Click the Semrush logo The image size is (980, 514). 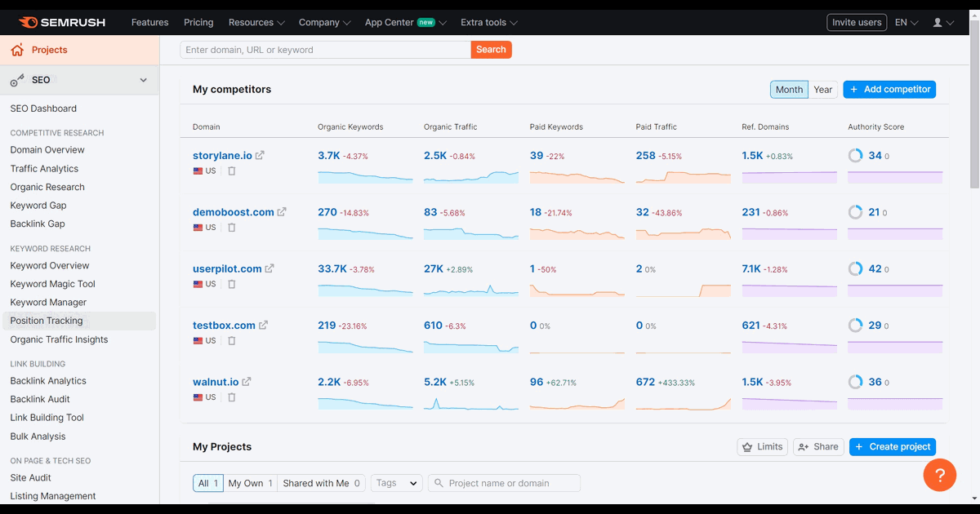click(62, 23)
